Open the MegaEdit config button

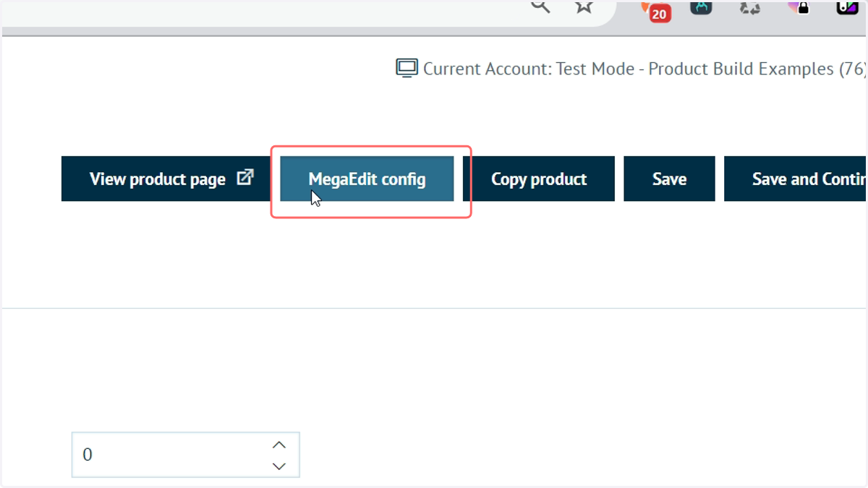pyautogui.click(x=367, y=179)
